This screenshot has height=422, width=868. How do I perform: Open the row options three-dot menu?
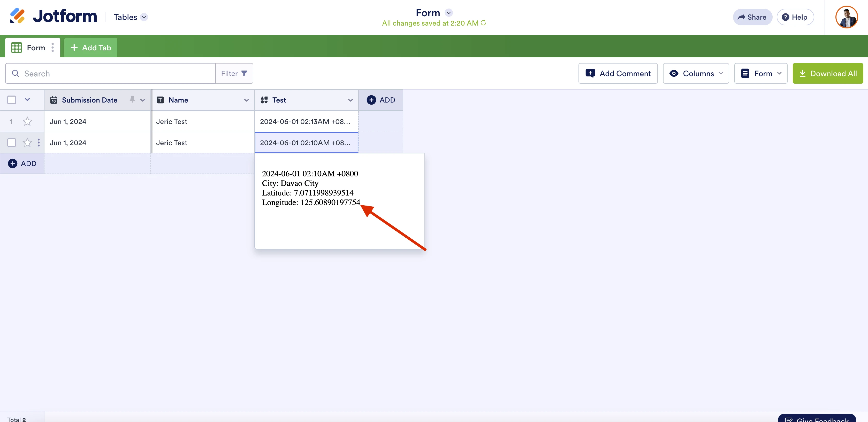39,143
